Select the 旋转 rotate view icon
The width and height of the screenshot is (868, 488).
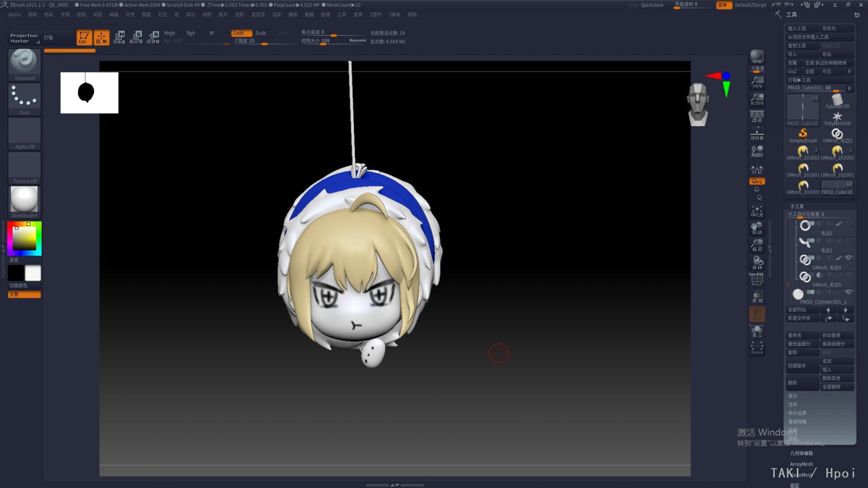point(757,263)
